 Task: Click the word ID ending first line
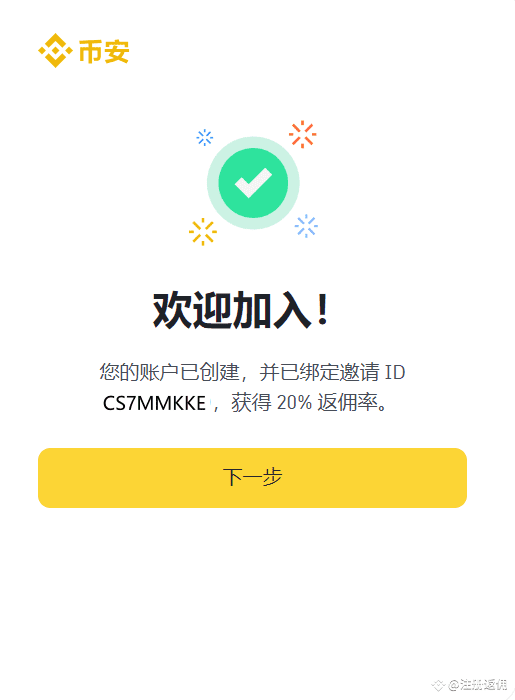coord(395,373)
